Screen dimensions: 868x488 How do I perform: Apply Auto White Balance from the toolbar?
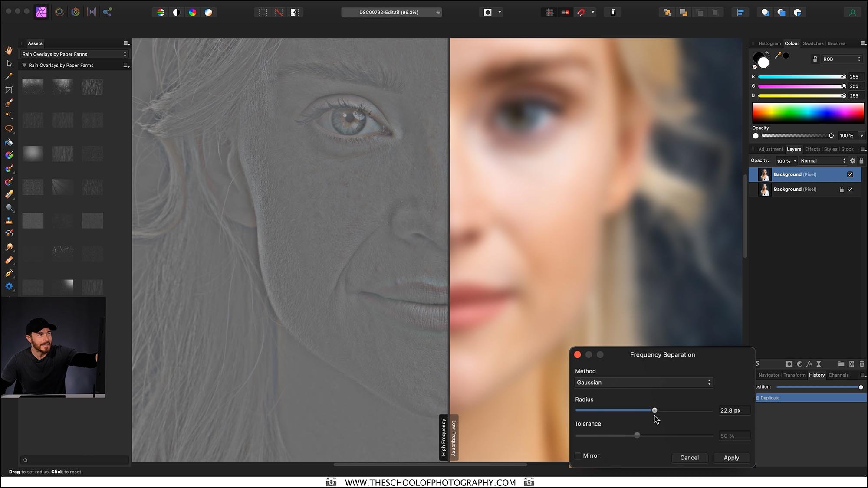(x=209, y=12)
